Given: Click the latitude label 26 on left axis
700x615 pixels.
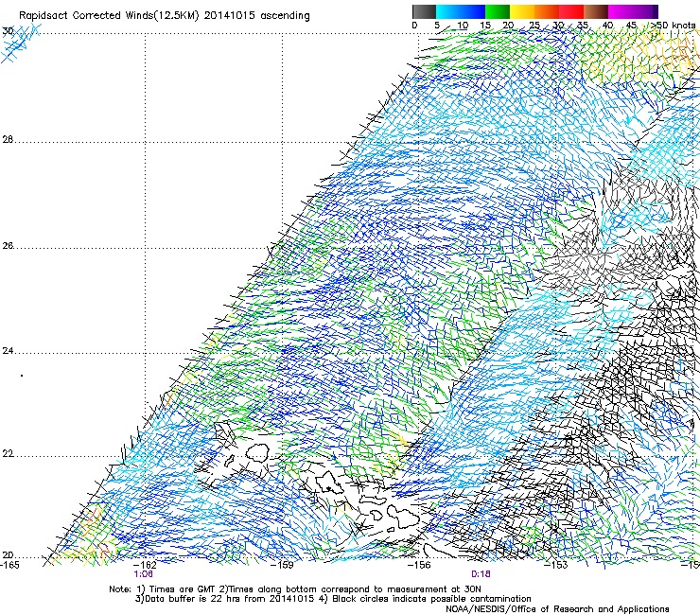Looking at the screenshot, I should pos(8,246).
